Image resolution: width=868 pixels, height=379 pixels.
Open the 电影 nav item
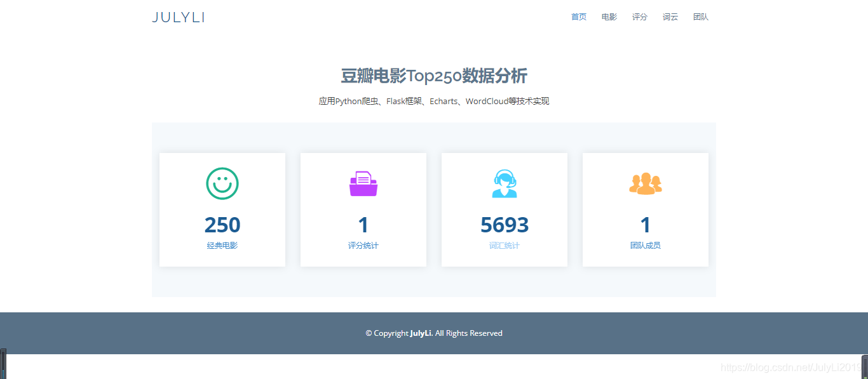click(609, 17)
